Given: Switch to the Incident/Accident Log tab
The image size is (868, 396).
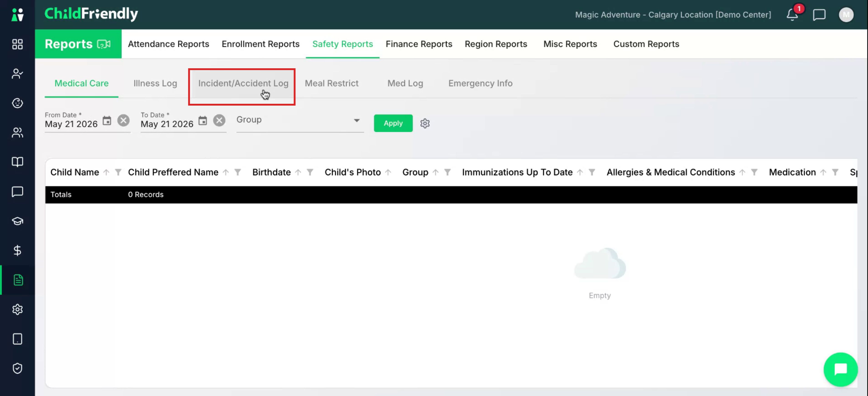Looking at the screenshot, I should [x=243, y=83].
